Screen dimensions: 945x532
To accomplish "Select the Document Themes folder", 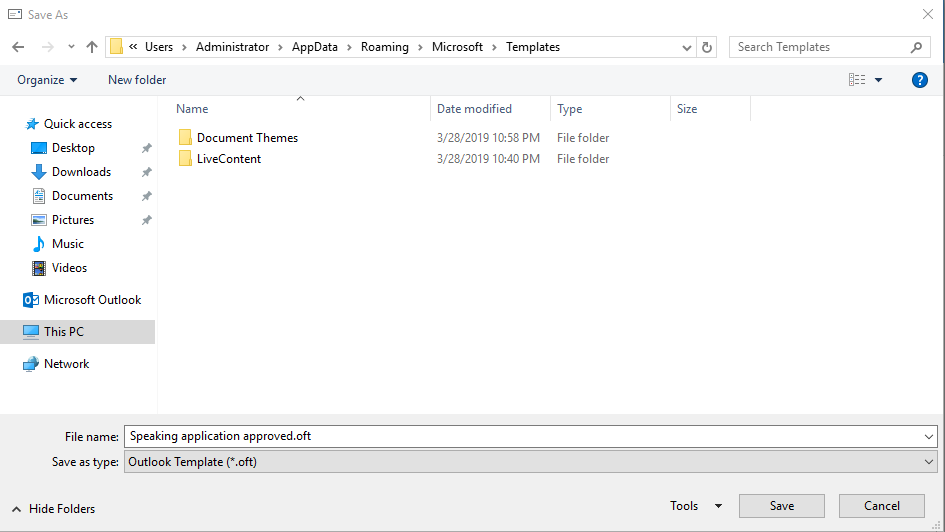I will [x=247, y=138].
